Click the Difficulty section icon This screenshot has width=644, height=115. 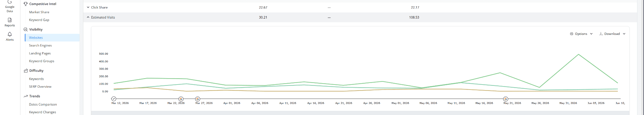pyautogui.click(x=26, y=71)
